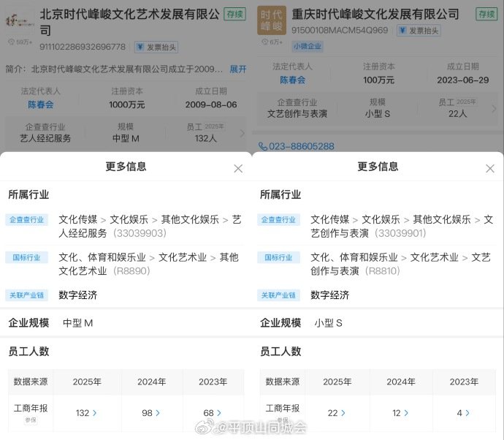This screenshot has width=504, height=440.
Task: Open 2024 employee detail arrow beside 12
Action: [406, 413]
